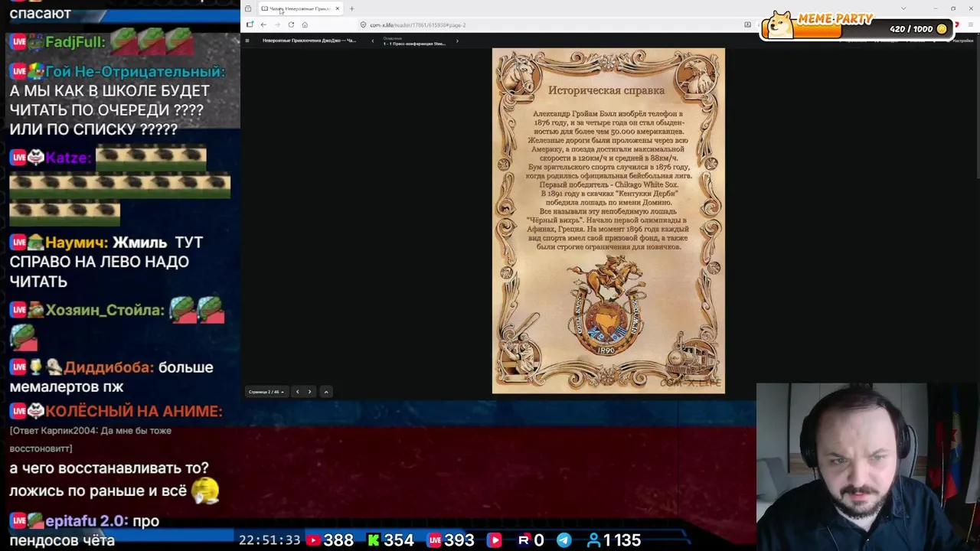Open the reader 'Настройки' settings
The image size is (980, 551).
point(960,41)
